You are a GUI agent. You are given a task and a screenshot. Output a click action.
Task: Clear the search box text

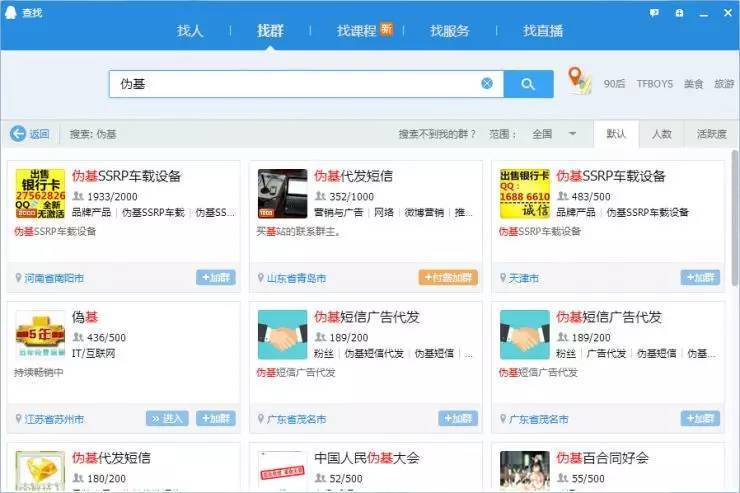tap(487, 84)
